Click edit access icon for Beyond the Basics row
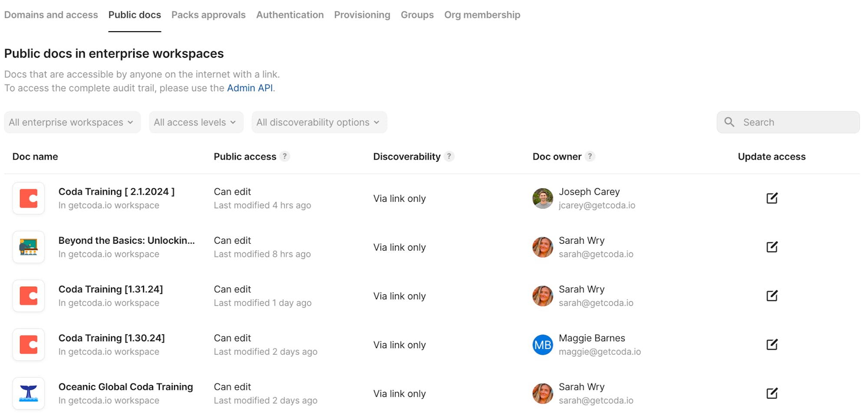This screenshot has width=868, height=418. pyautogui.click(x=772, y=247)
